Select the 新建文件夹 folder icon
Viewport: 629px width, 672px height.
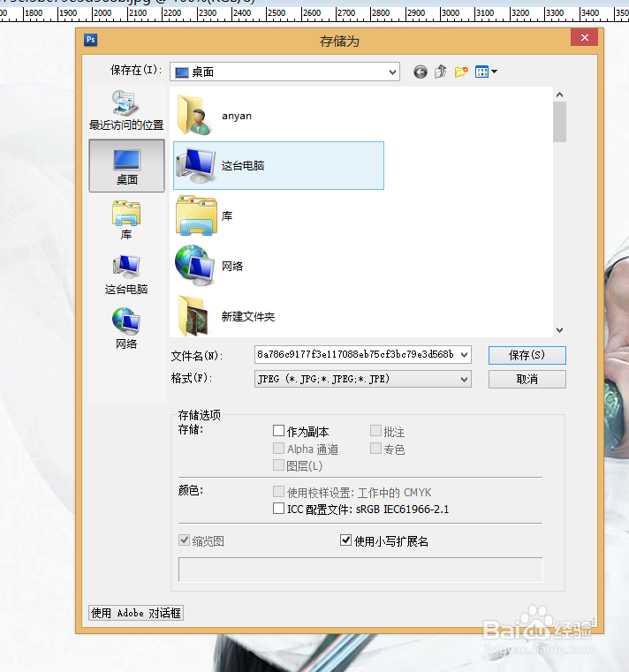point(193,316)
